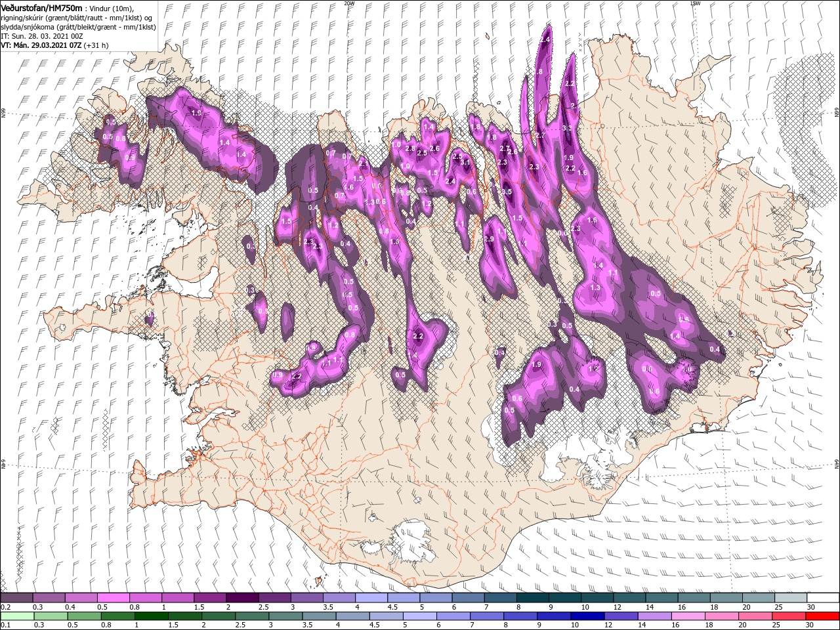Select white snow swatch between 25 and 30

tap(791, 598)
